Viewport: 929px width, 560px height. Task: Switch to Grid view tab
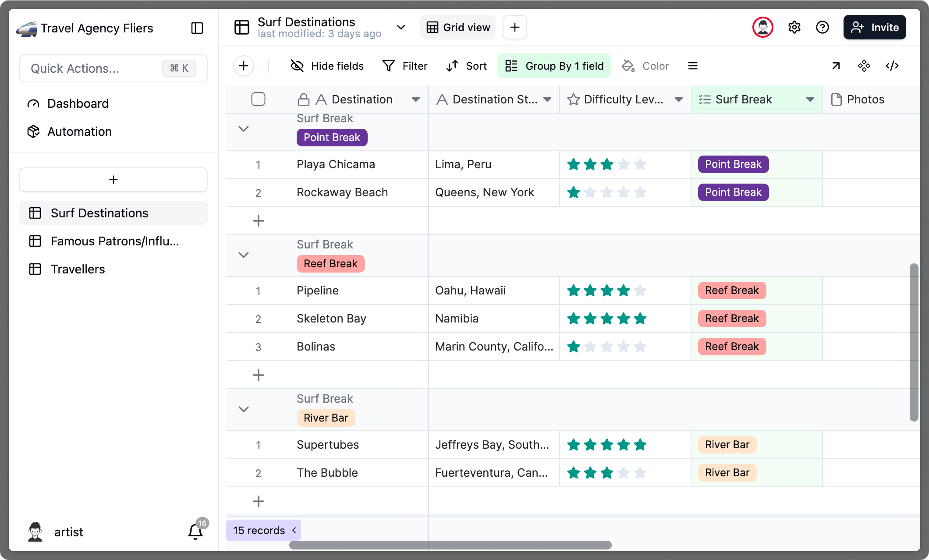tap(458, 27)
